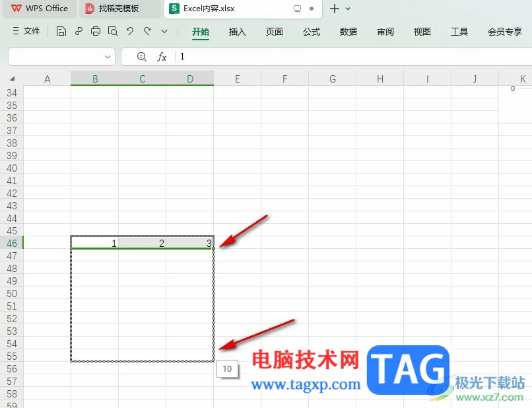
Task: Select row 46 header
Action: click(x=11, y=243)
